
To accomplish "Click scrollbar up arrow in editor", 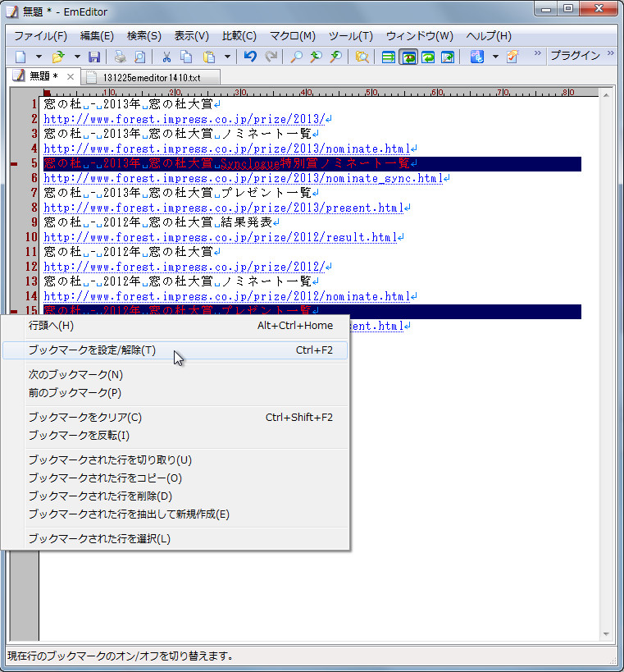I will click(606, 95).
